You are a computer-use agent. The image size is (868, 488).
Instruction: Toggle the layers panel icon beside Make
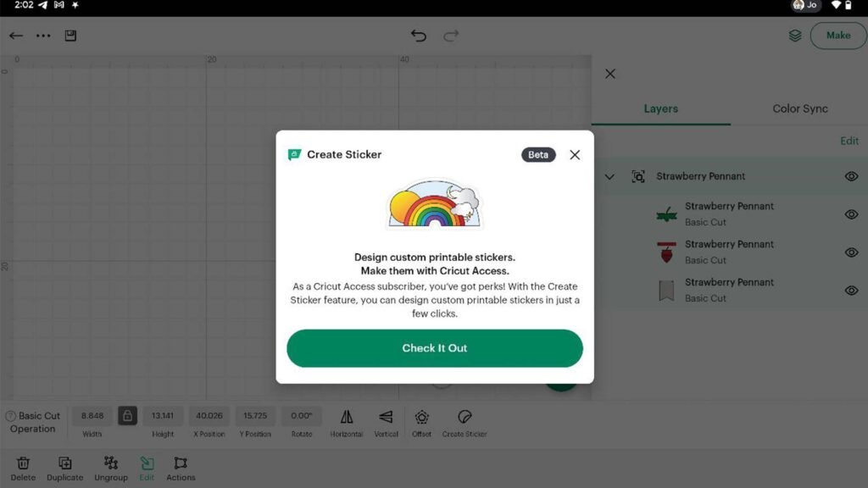[x=795, y=36]
